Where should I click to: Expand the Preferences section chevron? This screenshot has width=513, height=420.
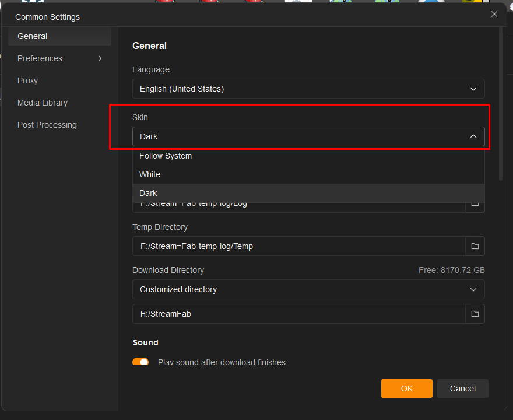click(100, 58)
